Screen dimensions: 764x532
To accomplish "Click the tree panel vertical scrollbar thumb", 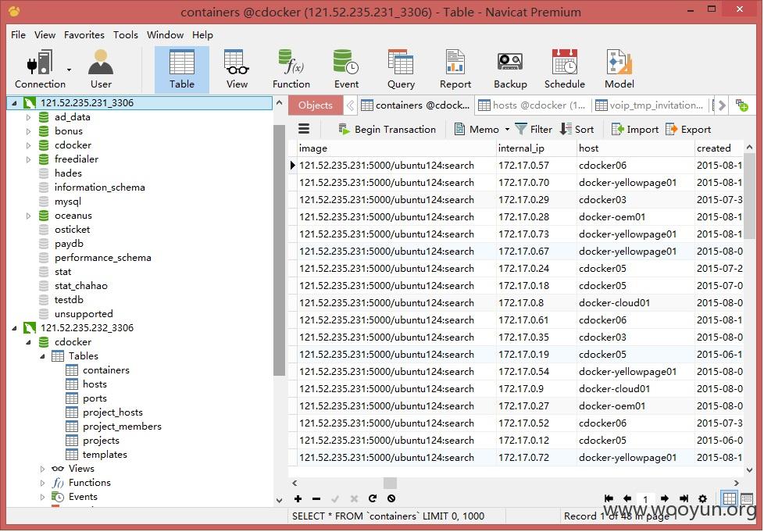I will [279, 251].
